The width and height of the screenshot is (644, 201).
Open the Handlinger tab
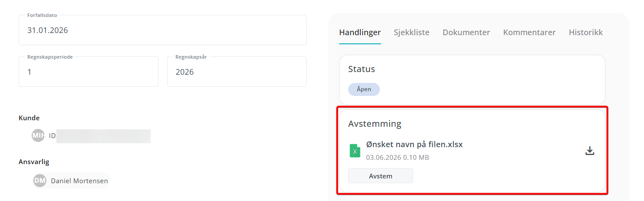(x=360, y=33)
